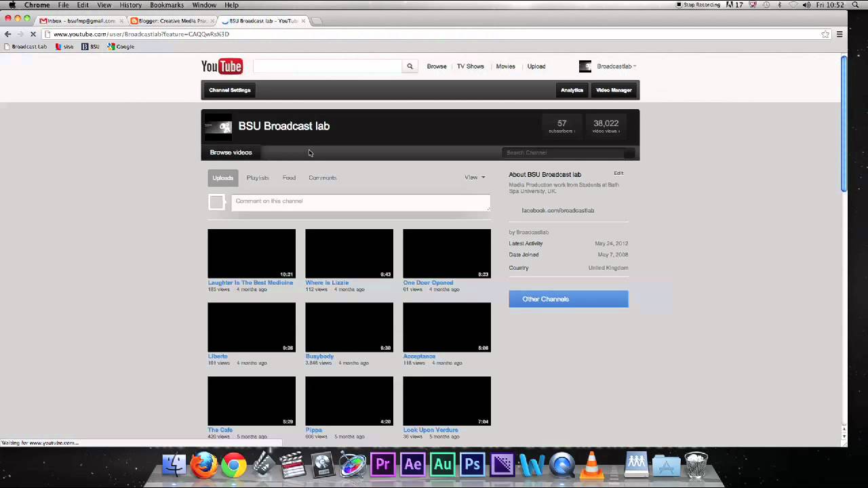This screenshot has width=868, height=488.
Task: Open Google Chrome in the dock
Action: tap(233, 465)
